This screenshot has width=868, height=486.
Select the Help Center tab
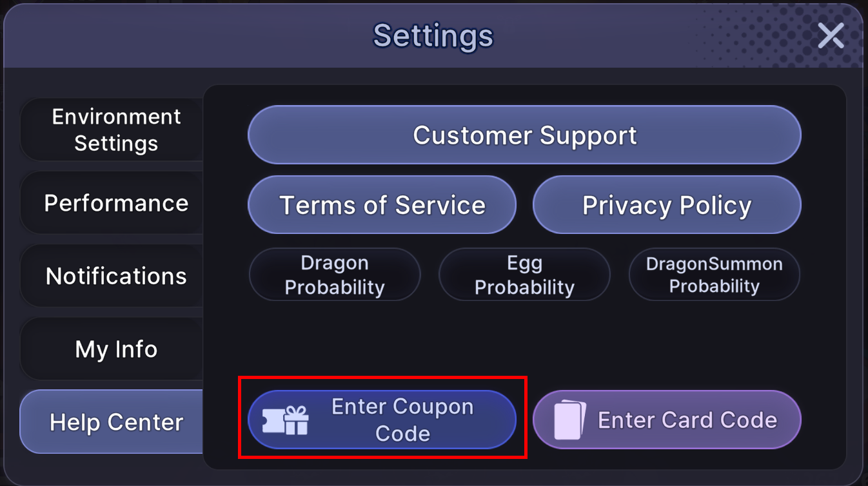point(115,422)
